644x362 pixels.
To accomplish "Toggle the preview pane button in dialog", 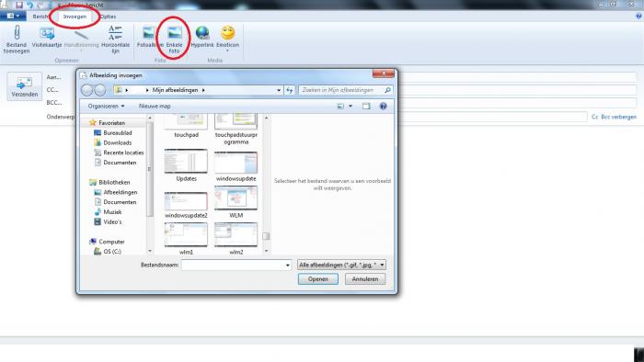I will click(x=366, y=107).
